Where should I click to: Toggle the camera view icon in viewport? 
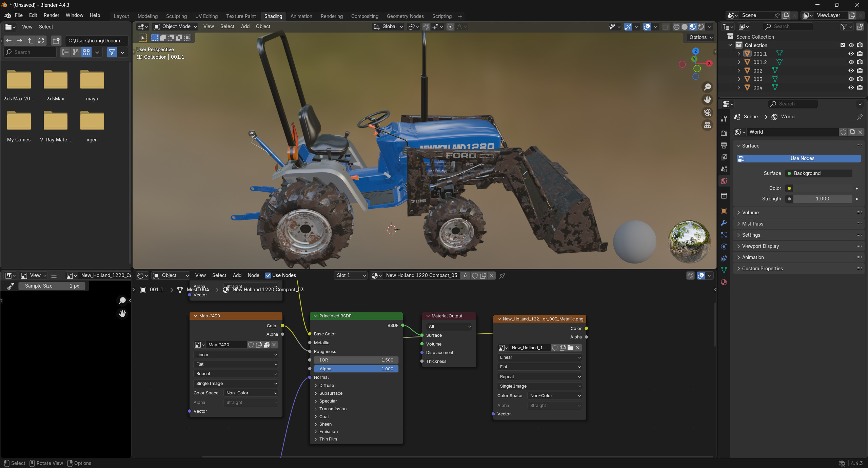point(707,112)
